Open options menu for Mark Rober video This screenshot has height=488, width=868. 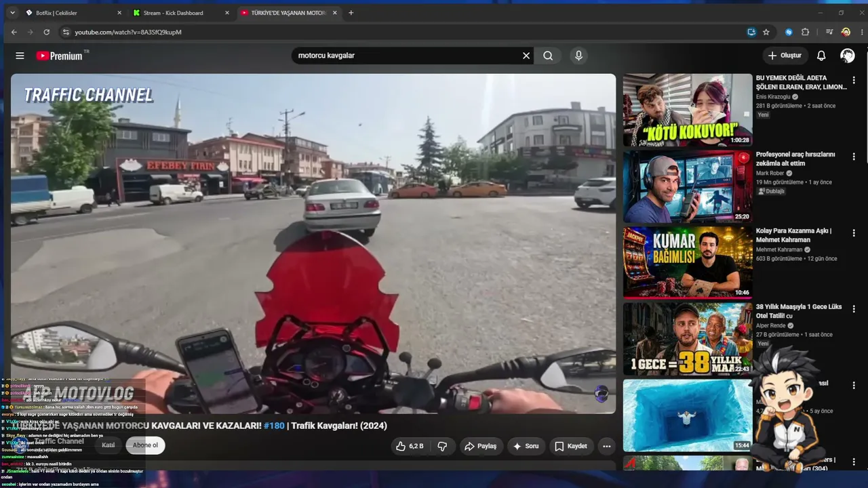tap(854, 157)
